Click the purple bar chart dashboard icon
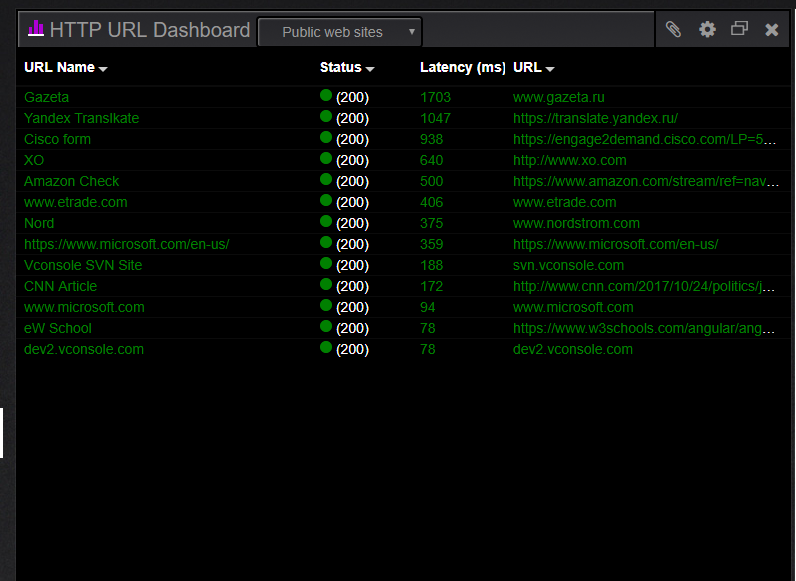 tap(36, 28)
